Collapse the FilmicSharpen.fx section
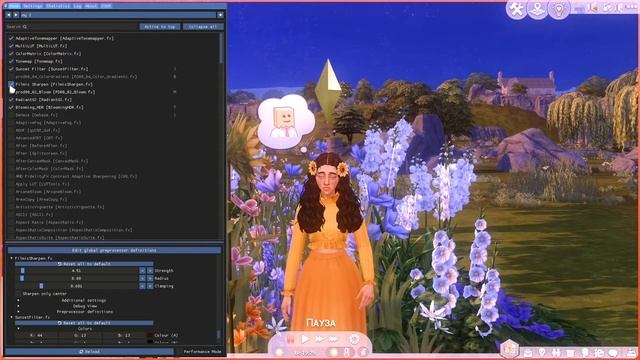The height and width of the screenshot is (360, 640). [x=11, y=258]
